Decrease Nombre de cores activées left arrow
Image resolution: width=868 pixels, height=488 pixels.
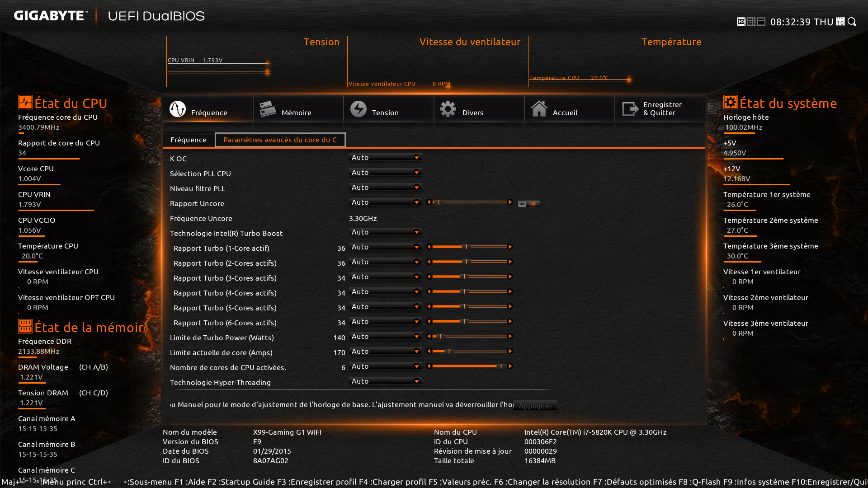click(x=429, y=366)
